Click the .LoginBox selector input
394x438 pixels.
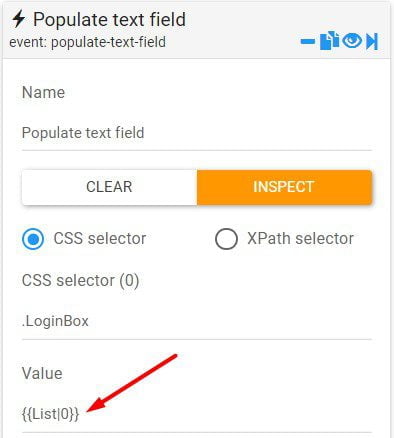(x=197, y=321)
